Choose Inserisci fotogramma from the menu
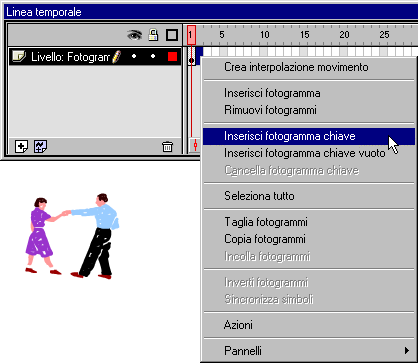Image resolution: width=418 pixels, height=363 pixels. pyautogui.click(x=309, y=93)
